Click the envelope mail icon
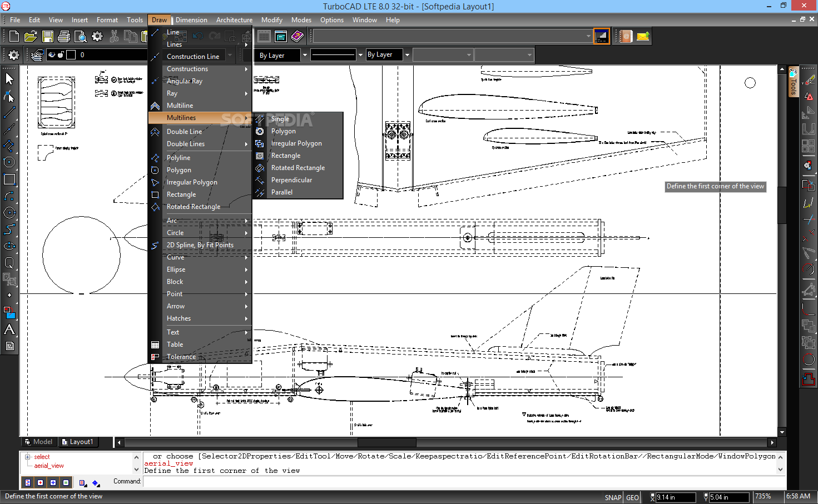The height and width of the screenshot is (504, 818). (643, 37)
